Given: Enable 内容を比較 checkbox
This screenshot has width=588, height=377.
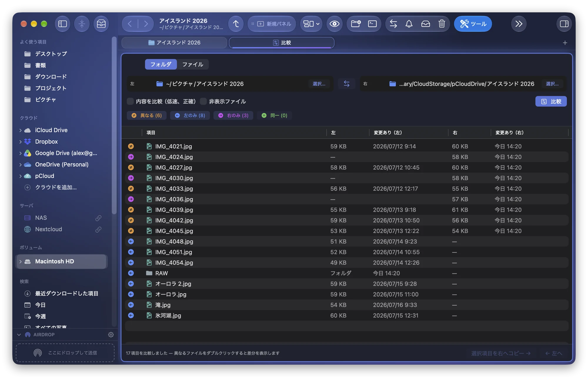Looking at the screenshot, I should click(x=130, y=102).
